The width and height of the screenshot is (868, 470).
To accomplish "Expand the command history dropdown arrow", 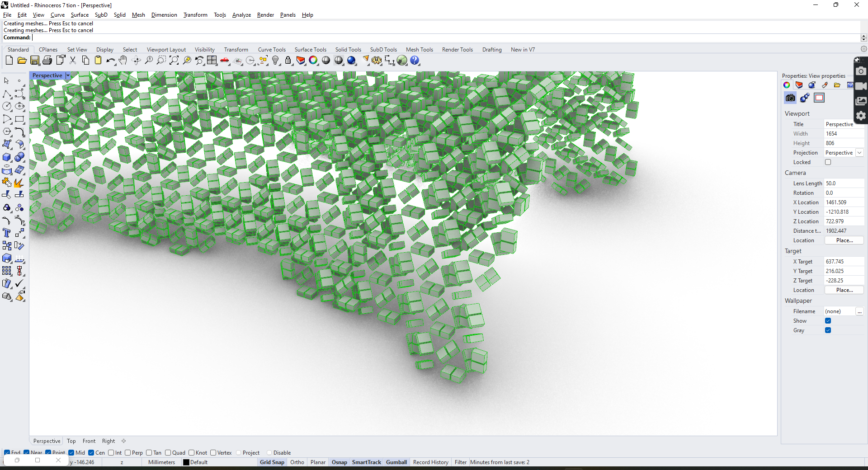I will point(863,38).
